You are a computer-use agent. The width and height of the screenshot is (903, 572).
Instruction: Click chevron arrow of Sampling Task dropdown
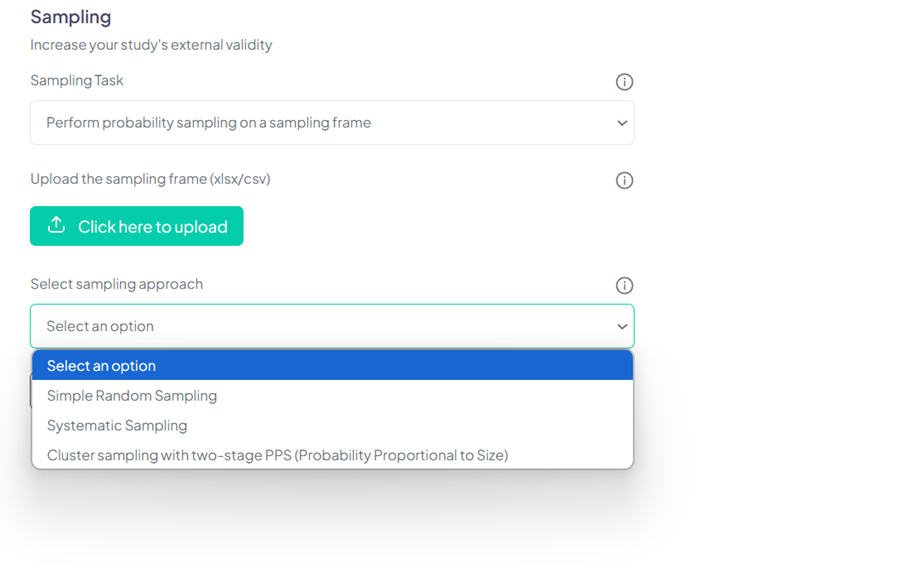[x=622, y=123]
